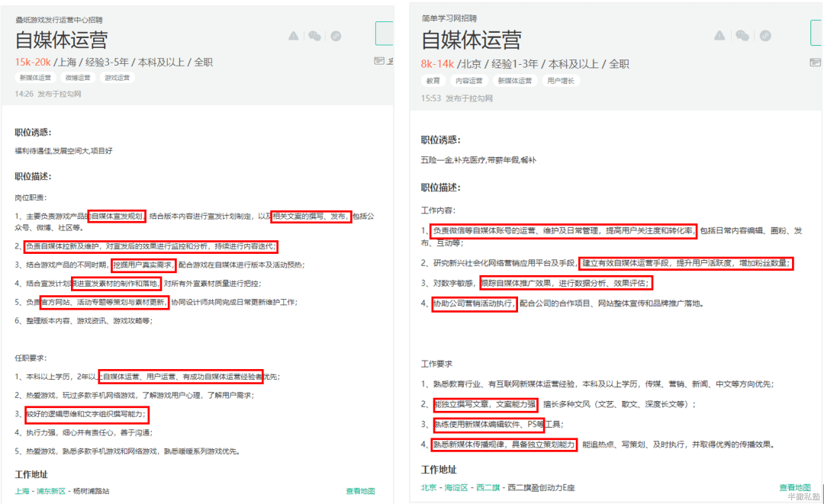This screenshot has width=824, height=504.
Task: Click the report warning icon on Shanghai job
Action: click(x=294, y=36)
